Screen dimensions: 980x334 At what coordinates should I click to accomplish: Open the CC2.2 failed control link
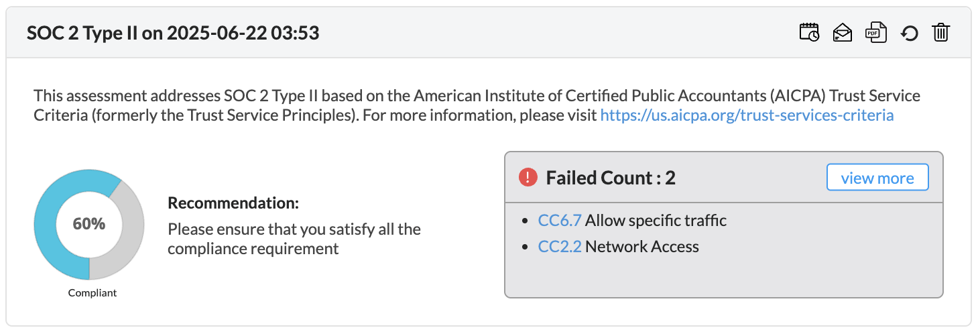click(x=560, y=247)
